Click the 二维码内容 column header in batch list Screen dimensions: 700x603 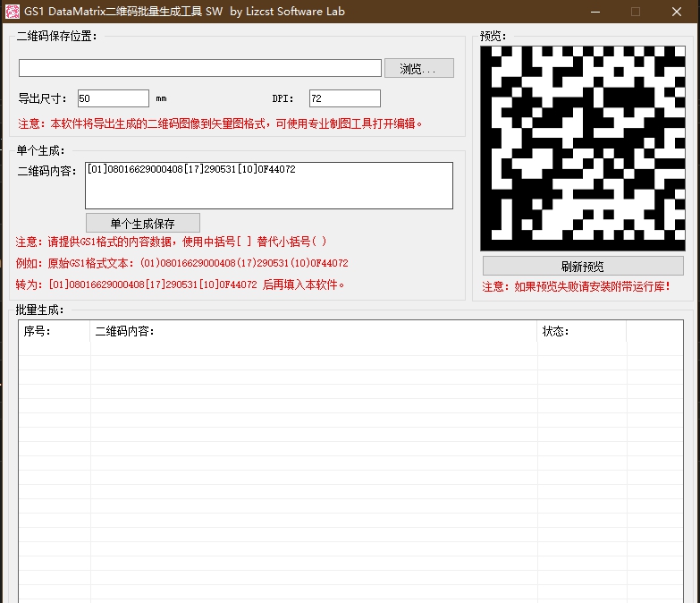(x=314, y=331)
